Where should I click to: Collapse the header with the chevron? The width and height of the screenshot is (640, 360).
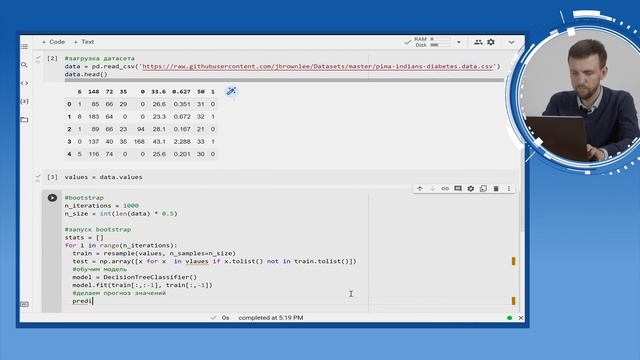(511, 42)
